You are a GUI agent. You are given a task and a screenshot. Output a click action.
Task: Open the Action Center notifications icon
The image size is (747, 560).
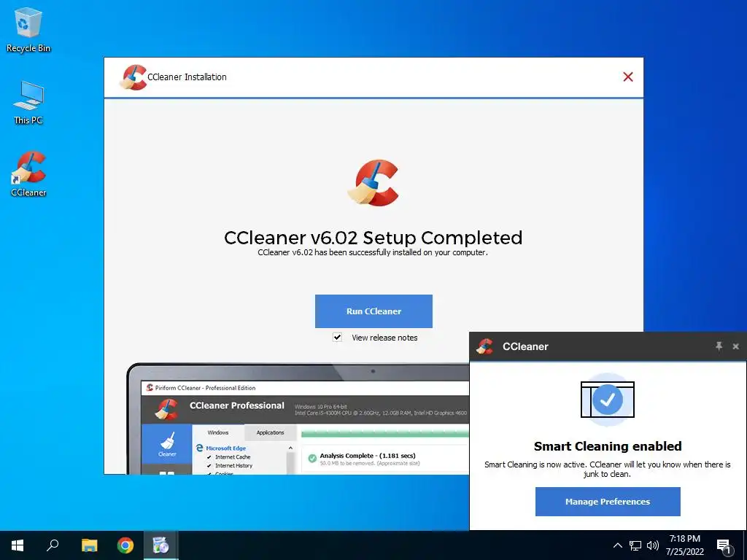pyautogui.click(x=724, y=546)
